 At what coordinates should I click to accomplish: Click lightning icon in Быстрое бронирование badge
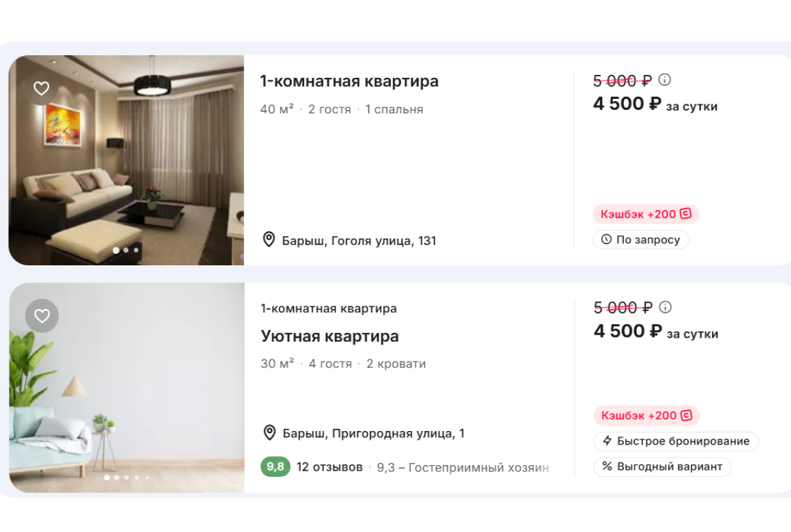[607, 441]
